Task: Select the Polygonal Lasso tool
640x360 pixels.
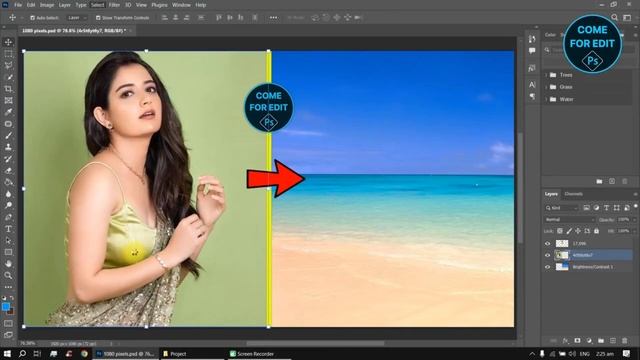Action: (x=8, y=65)
